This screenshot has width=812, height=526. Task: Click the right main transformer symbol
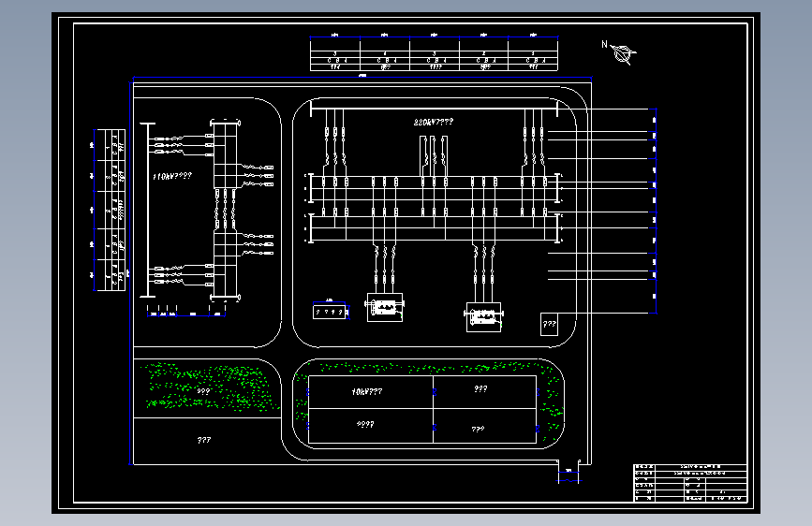click(483, 317)
